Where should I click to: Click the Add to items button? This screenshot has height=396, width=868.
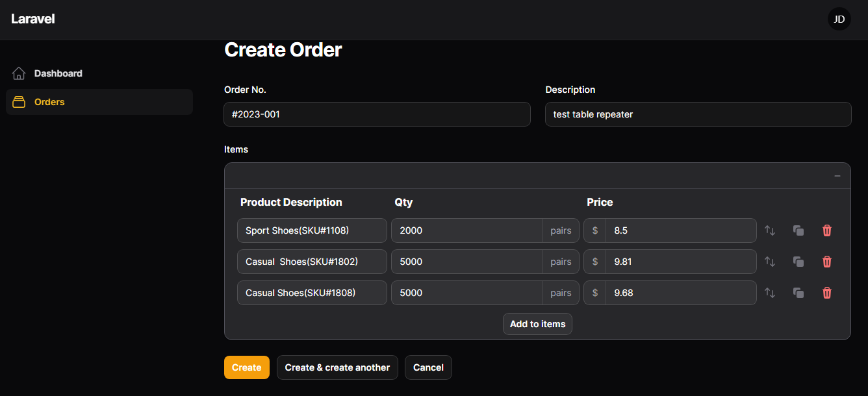pos(537,324)
